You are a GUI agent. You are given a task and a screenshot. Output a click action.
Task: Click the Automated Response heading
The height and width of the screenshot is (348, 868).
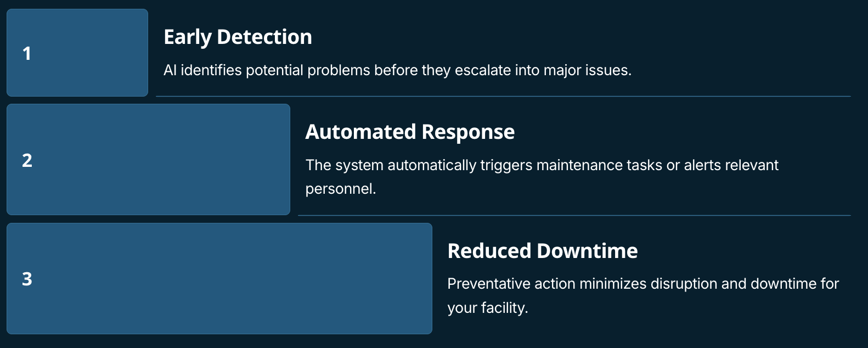[x=410, y=132]
